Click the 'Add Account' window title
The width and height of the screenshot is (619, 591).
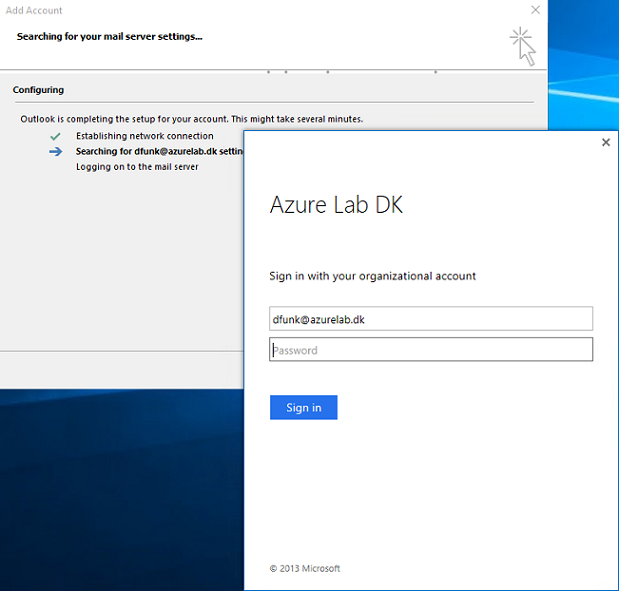[x=34, y=11]
